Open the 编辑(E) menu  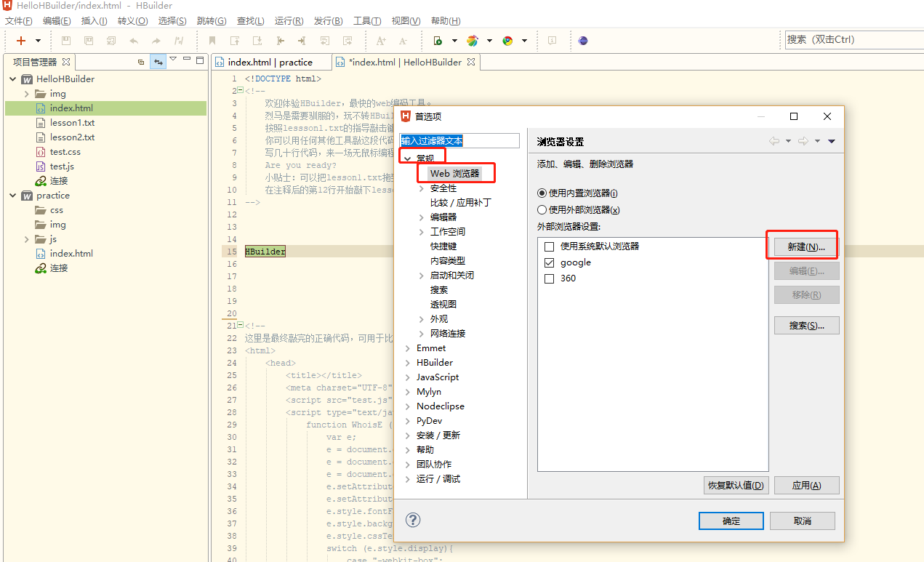[57, 21]
